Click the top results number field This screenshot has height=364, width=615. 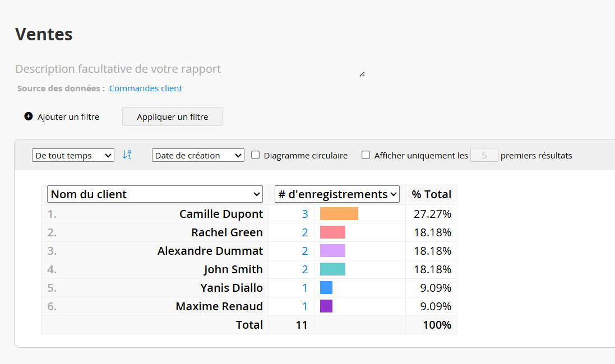pos(484,155)
